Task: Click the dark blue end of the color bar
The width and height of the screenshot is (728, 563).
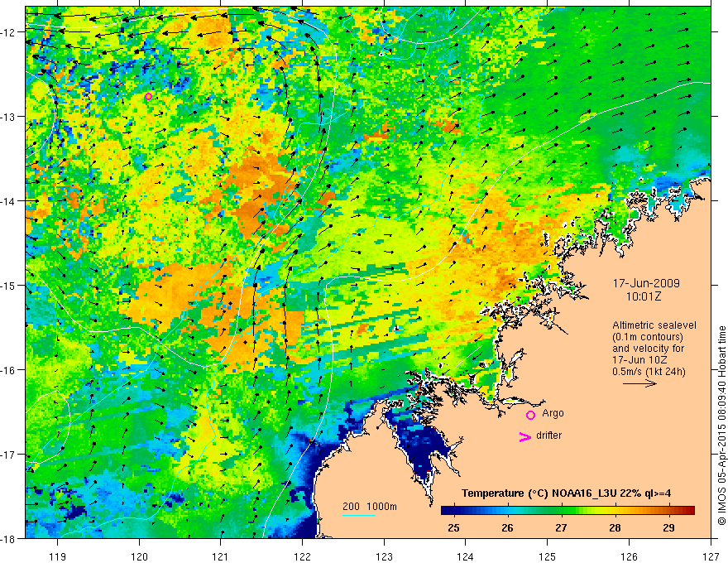Action: tap(447, 510)
